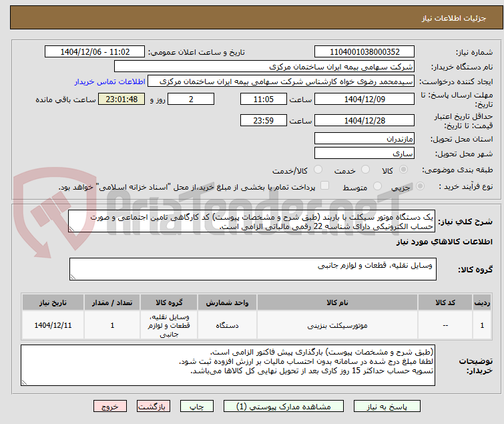
Task: Click the need number field 1104001038000352
Action: coord(364,52)
